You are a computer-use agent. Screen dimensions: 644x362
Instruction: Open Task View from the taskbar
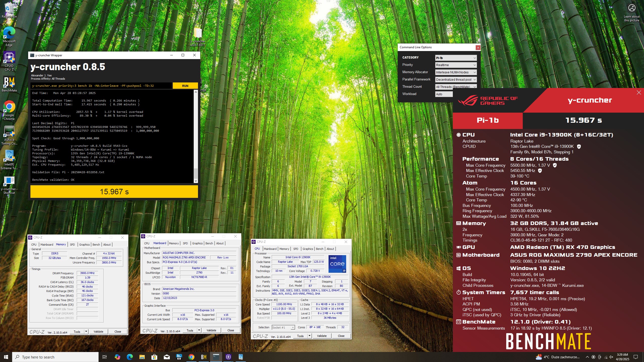105,357
